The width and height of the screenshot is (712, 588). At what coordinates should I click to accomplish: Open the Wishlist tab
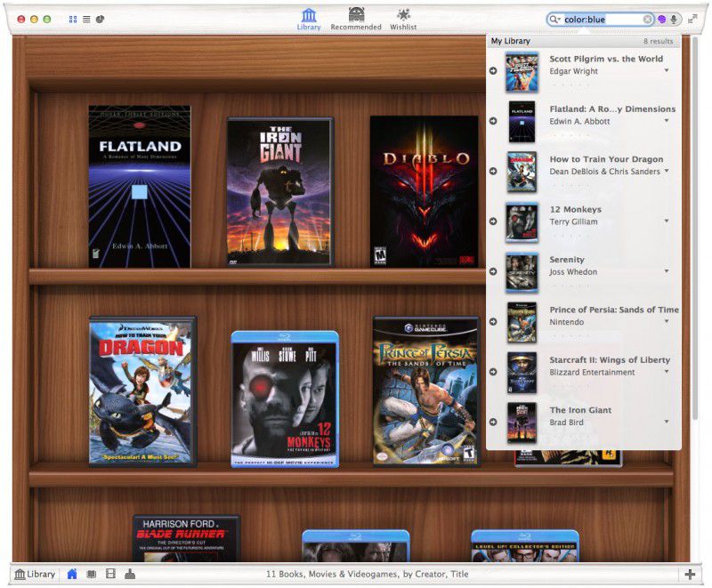coord(403,20)
